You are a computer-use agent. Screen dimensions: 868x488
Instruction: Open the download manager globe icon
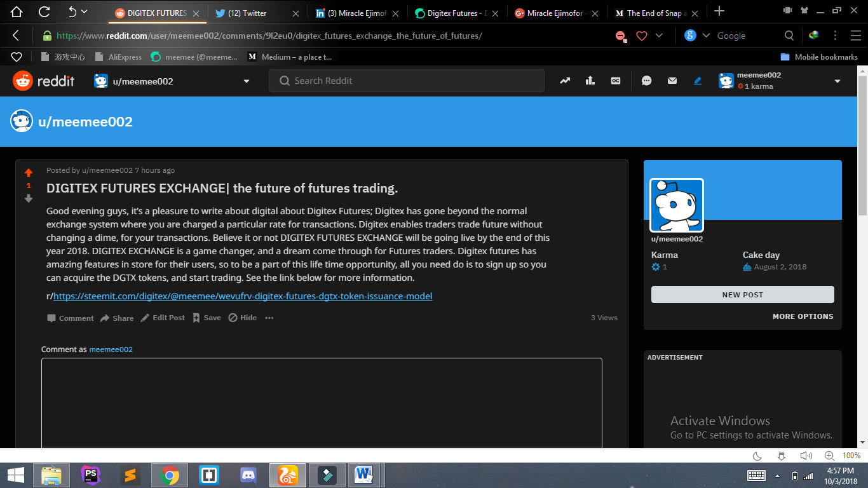coord(813,36)
